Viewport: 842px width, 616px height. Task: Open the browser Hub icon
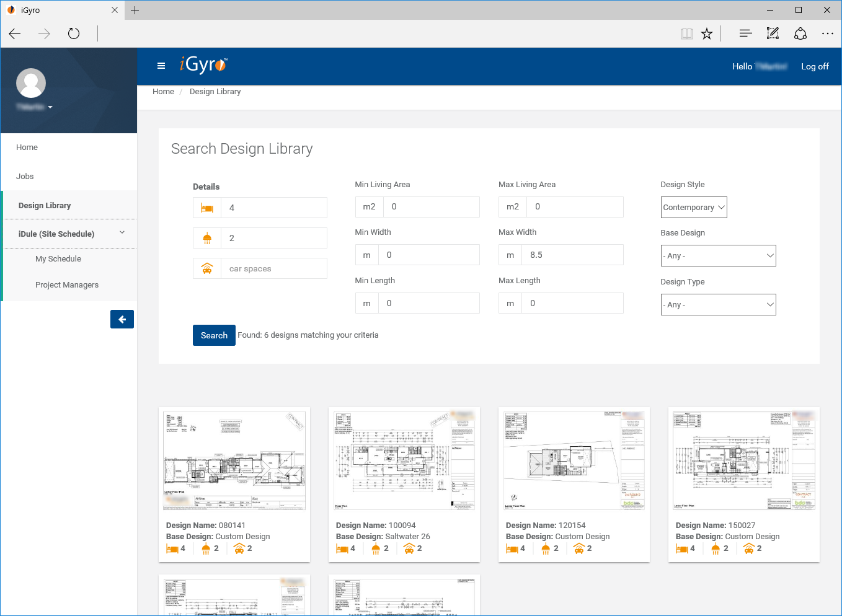pos(745,33)
